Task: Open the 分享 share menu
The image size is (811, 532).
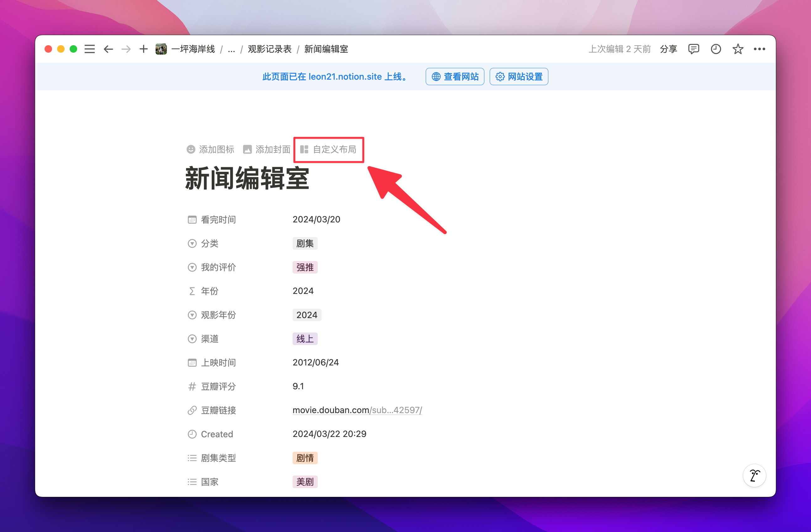Action: pyautogui.click(x=668, y=49)
